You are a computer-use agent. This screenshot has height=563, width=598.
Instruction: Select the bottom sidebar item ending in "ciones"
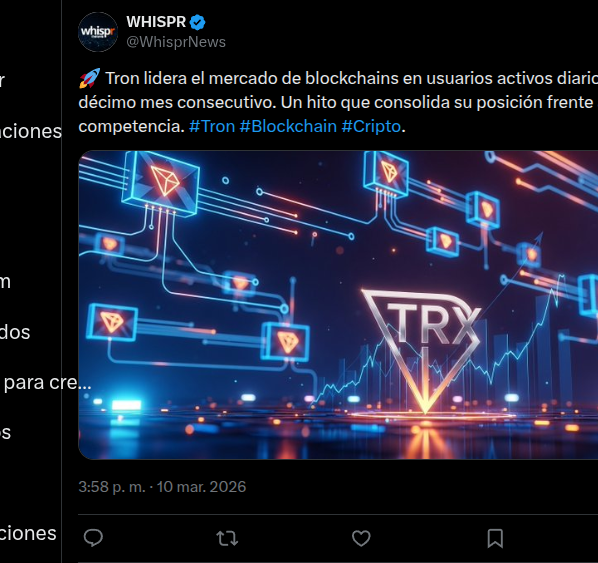tap(28, 533)
